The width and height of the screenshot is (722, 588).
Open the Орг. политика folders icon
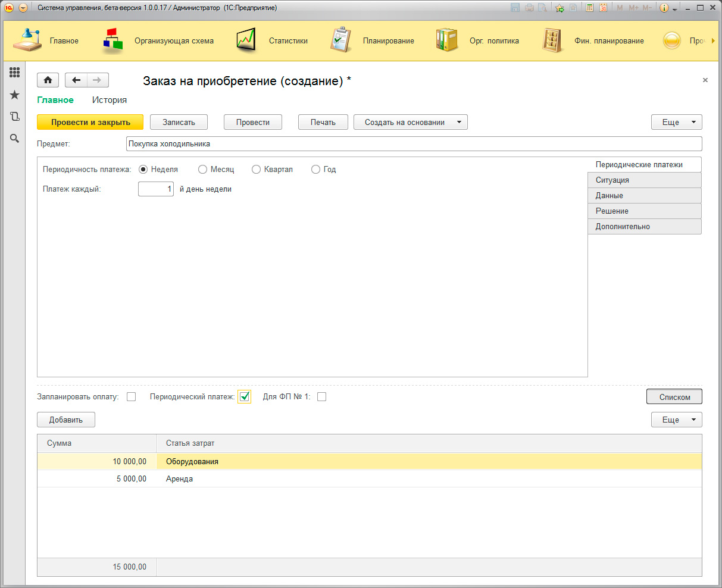(447, 40)
